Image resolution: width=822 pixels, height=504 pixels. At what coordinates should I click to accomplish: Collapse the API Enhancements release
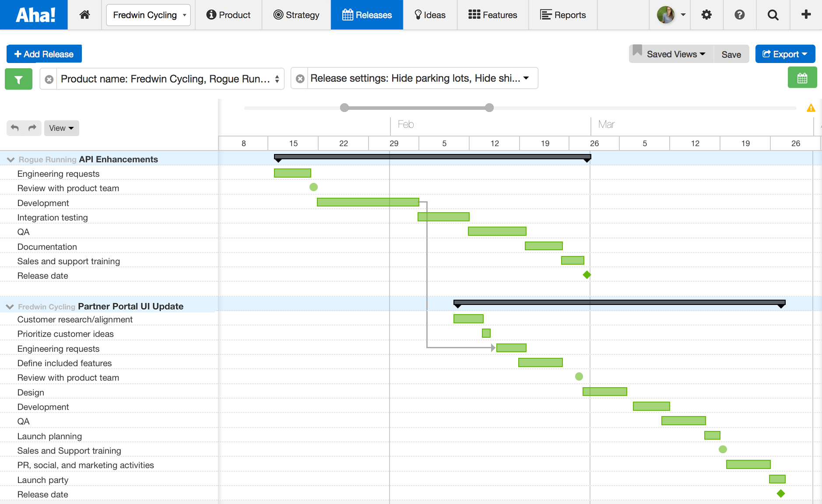[11, 160]
